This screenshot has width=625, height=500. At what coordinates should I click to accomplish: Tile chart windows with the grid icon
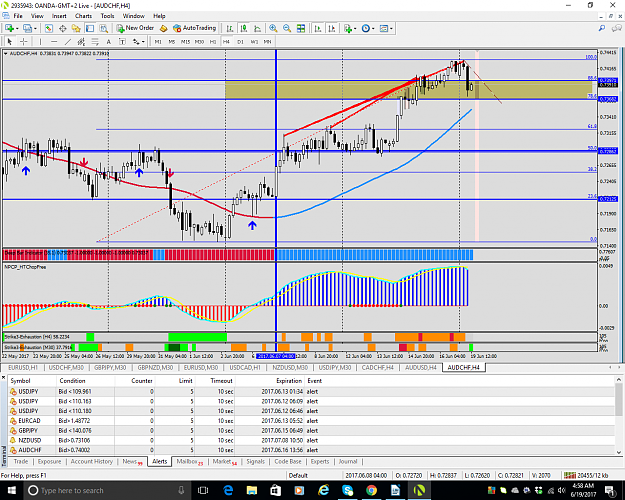(x=301, y=28)
